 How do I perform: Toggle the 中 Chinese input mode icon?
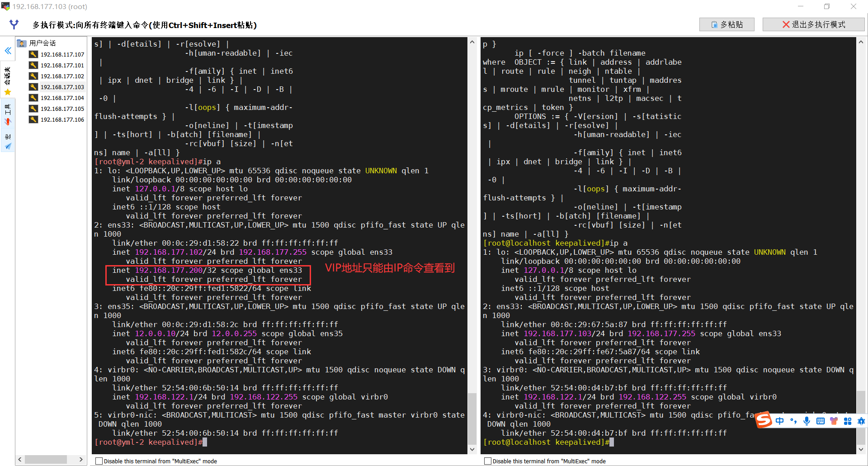[x=780, y=421]
